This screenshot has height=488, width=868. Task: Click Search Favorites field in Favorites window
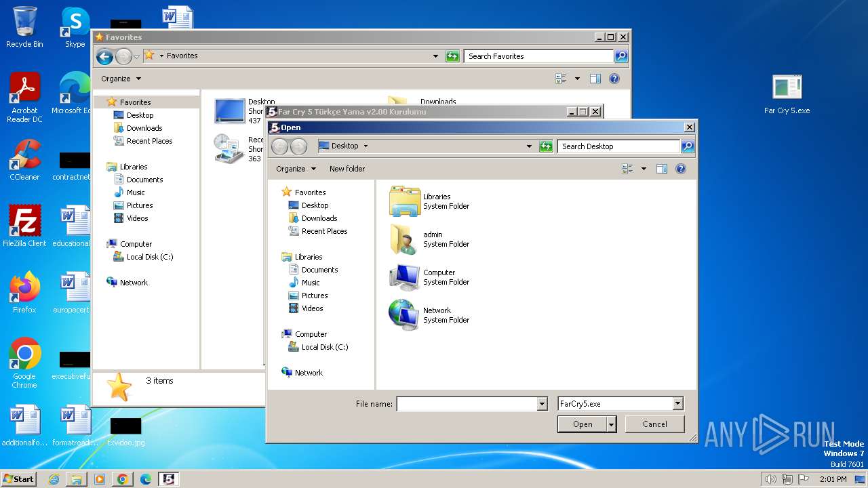click(539, 56)
